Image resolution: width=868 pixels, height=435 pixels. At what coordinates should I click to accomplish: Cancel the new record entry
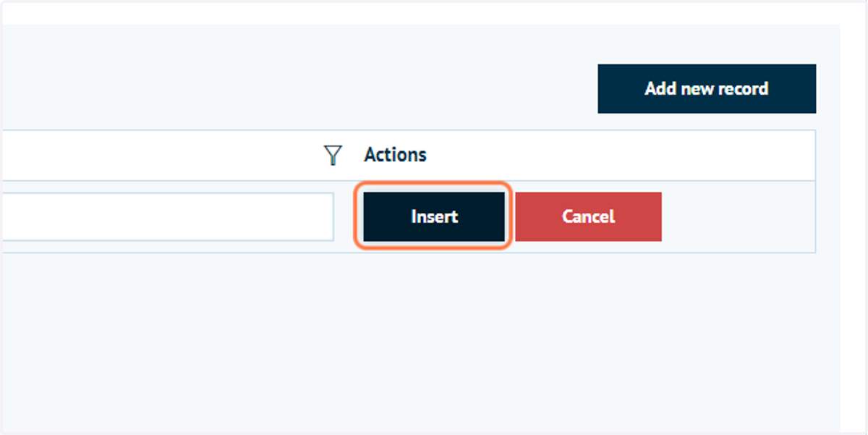[588, 216]
